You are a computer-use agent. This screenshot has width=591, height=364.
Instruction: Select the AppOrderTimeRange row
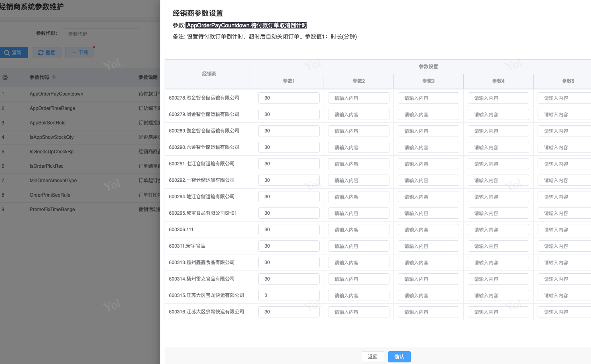53,108
